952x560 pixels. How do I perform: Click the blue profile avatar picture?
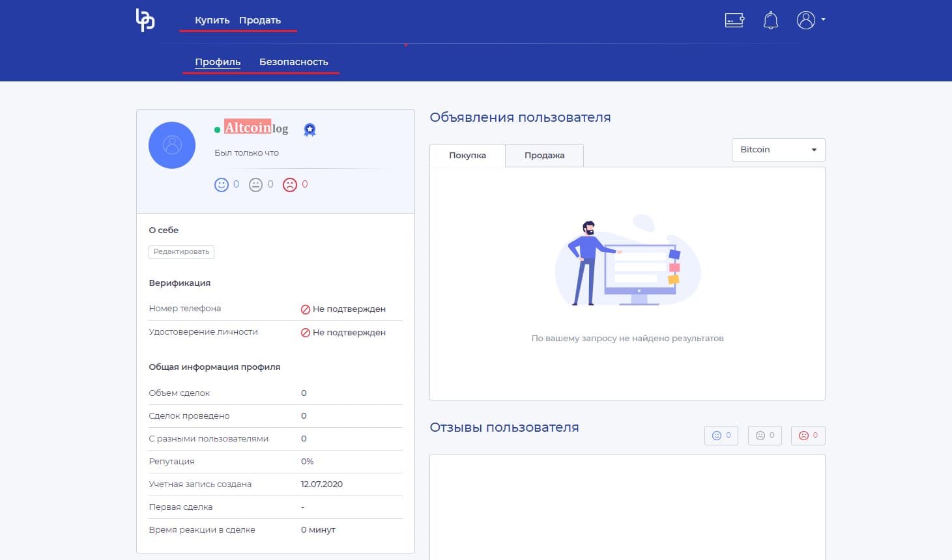[172, 145]
